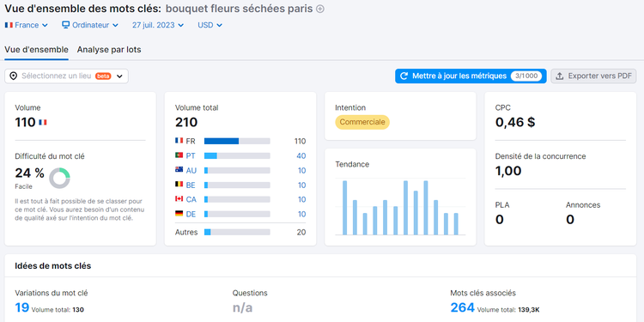This screenshot has width=644, height=322.
Task: Open the CA country code link
Action: click(x=191, y=199)
